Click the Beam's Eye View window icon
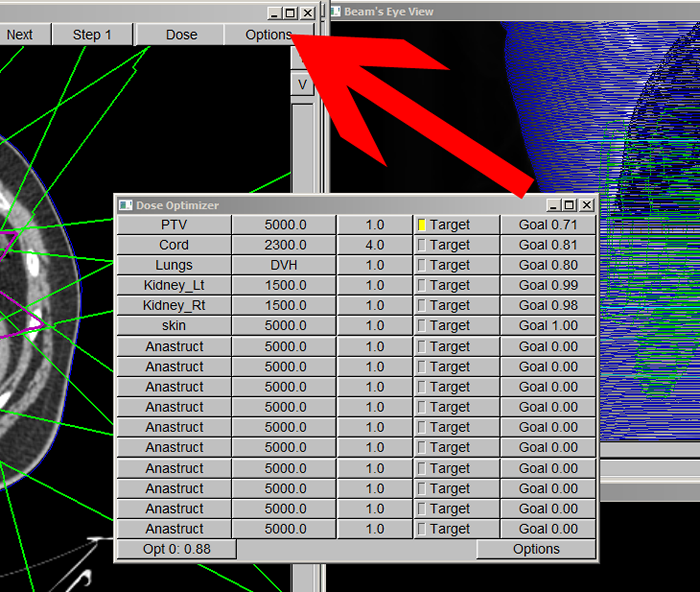 pyautogui.click(x=334, y=12)
